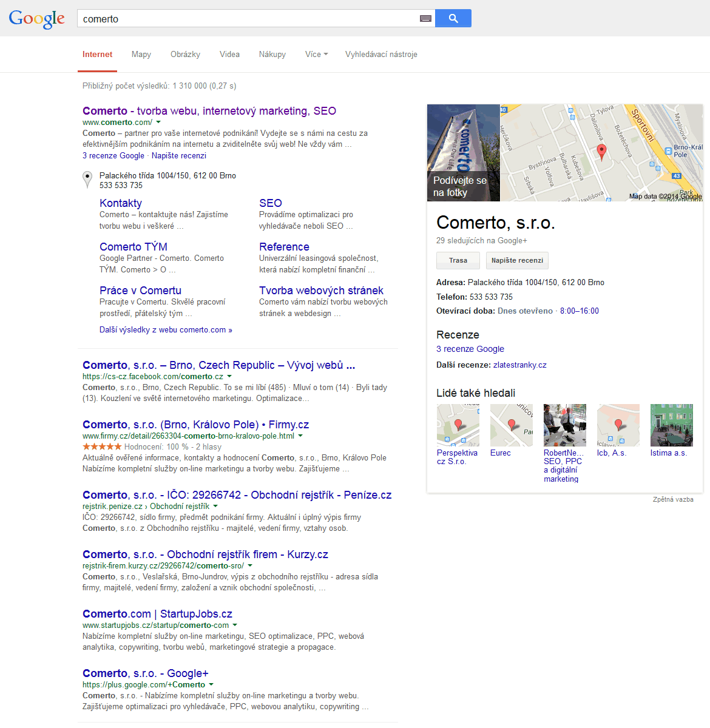Open the Perspektiva cz S.r.o. map thumbnail
Image resolution: width=710 pixels, height=728 pixels.
(x=458, y=425)
